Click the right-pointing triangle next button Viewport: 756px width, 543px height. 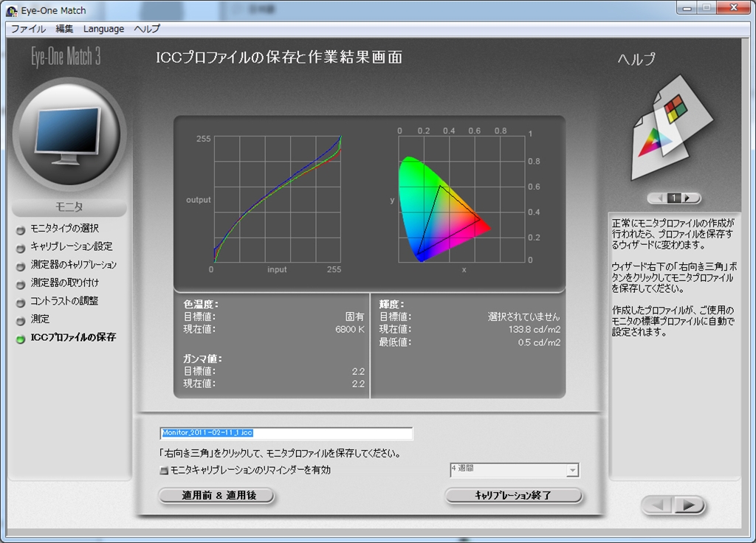tap(689, 505)
